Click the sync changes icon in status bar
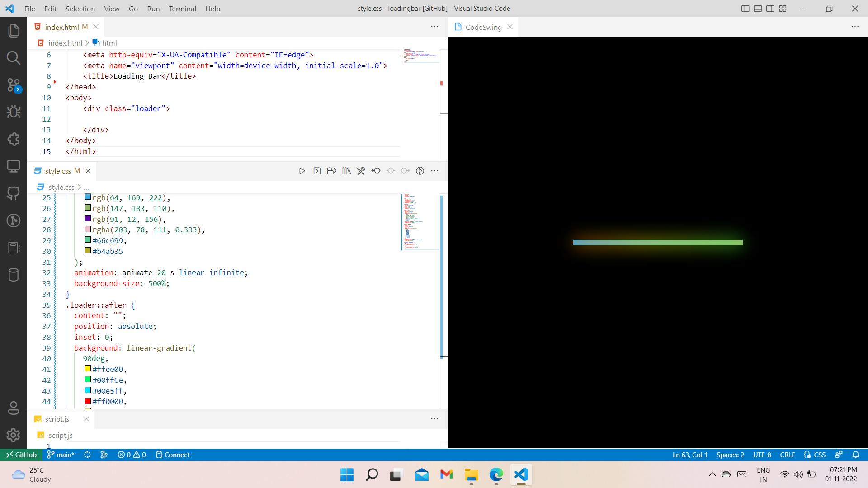The width and height of the screenshot is (868, 488). [87, 455]
